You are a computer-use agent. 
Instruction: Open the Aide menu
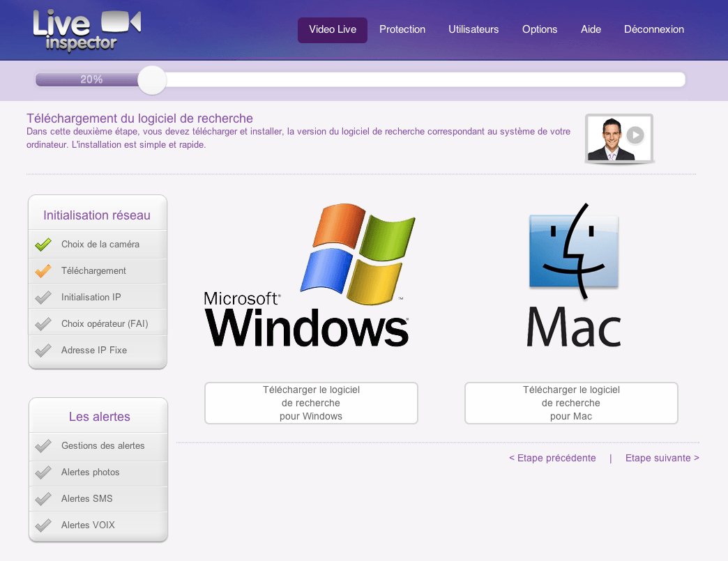click(x=591, y=30)
